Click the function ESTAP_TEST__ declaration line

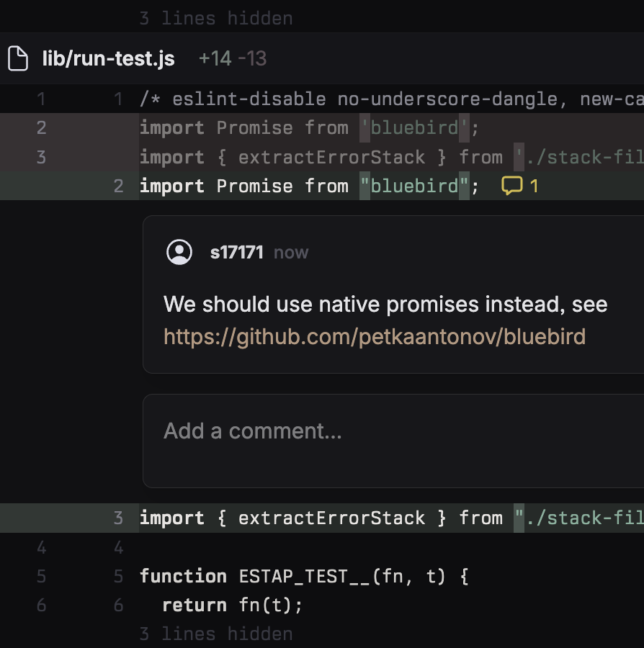(304, 576)
